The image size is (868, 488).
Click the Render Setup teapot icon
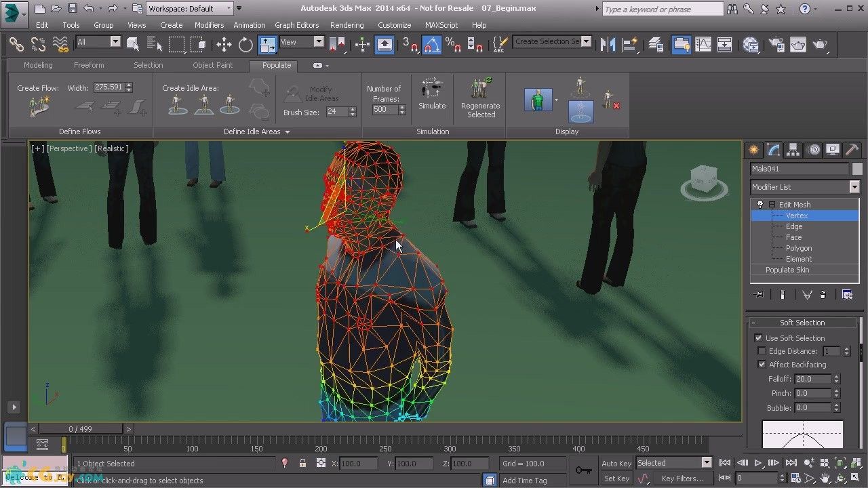point(776,45)
